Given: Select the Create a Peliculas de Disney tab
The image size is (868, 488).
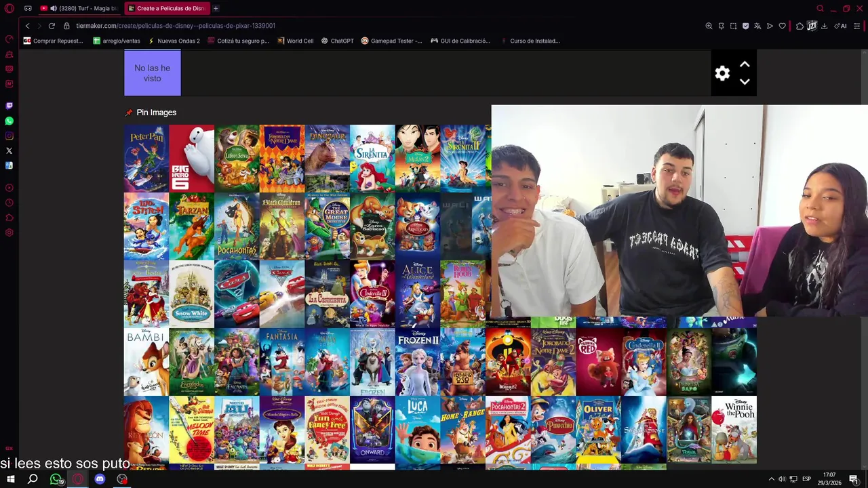Looking at the screenshot, I should (167, 8).
